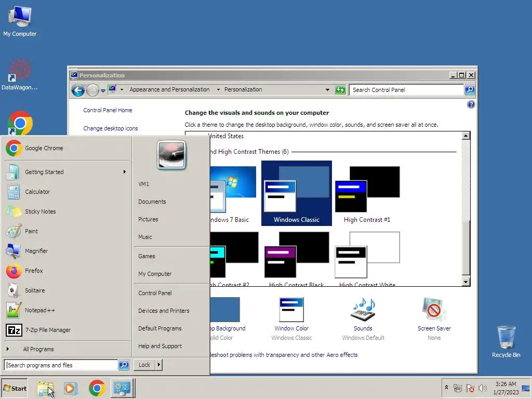Viewport: 532px width, 399px height.
Task: Select the High Contrast #1 theme
Action: pyautogui.click(x=367, y=194)
